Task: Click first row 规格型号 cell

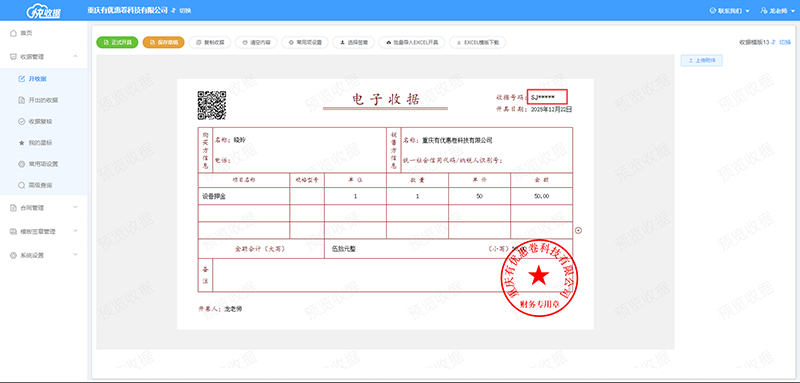Action: (x=307, y=196)
